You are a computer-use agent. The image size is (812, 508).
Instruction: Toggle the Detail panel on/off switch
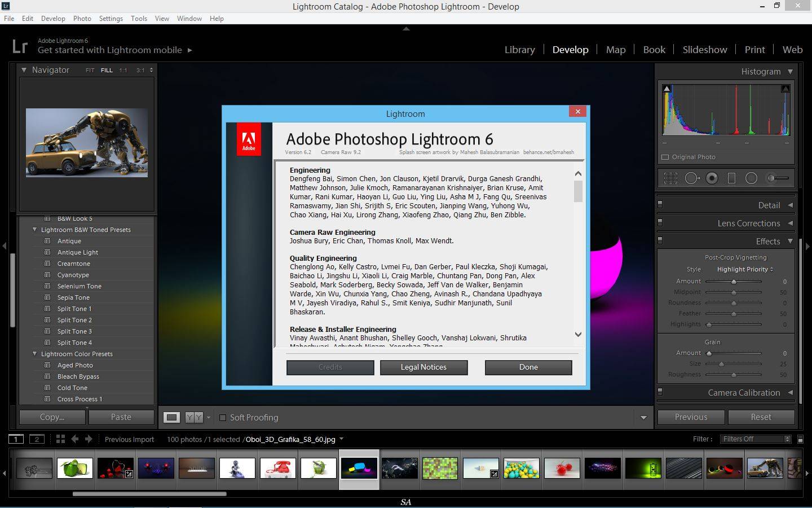click(660, 204)
